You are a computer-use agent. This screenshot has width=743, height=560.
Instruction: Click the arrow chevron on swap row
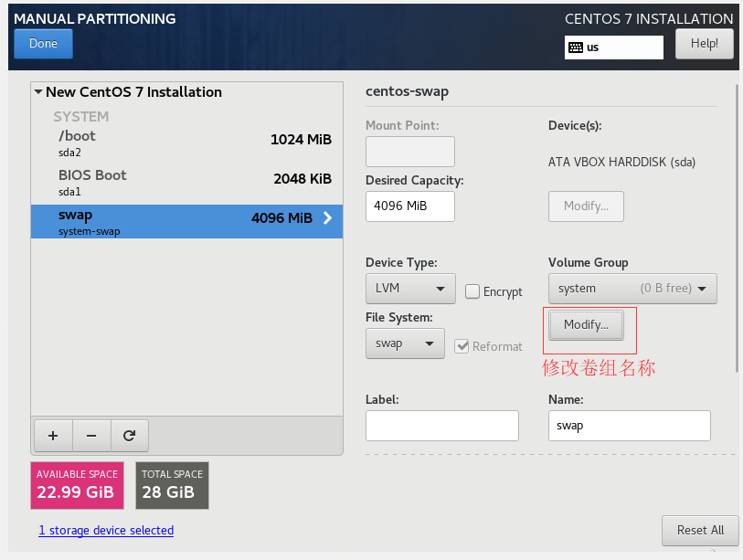tap(327, 218)
